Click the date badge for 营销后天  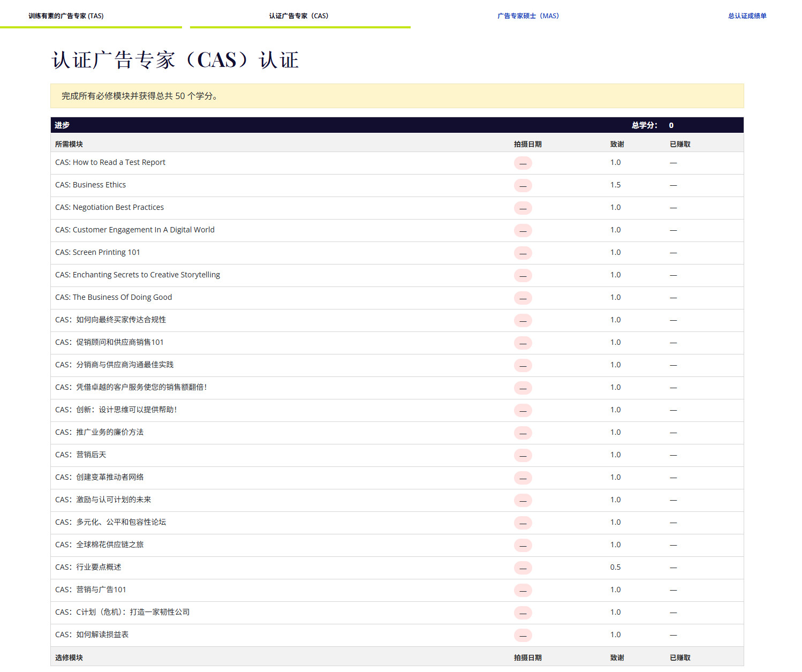coord(523,456)
